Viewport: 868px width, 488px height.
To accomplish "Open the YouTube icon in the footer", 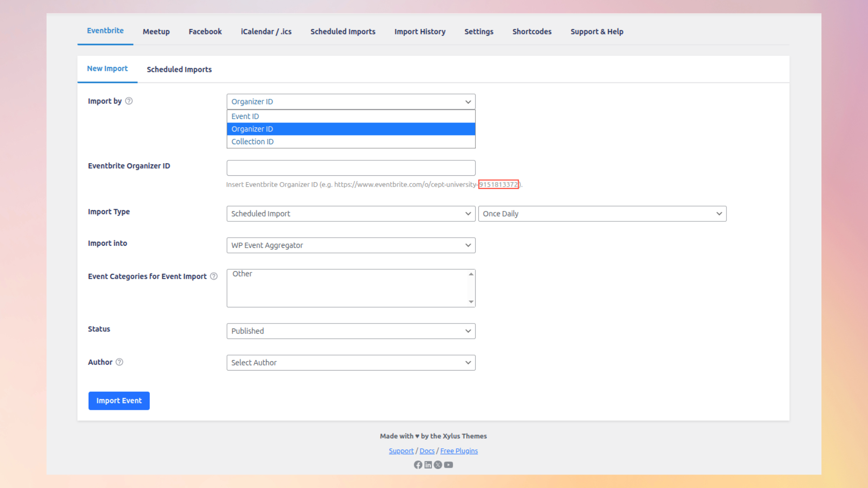I will click(448, 465).
